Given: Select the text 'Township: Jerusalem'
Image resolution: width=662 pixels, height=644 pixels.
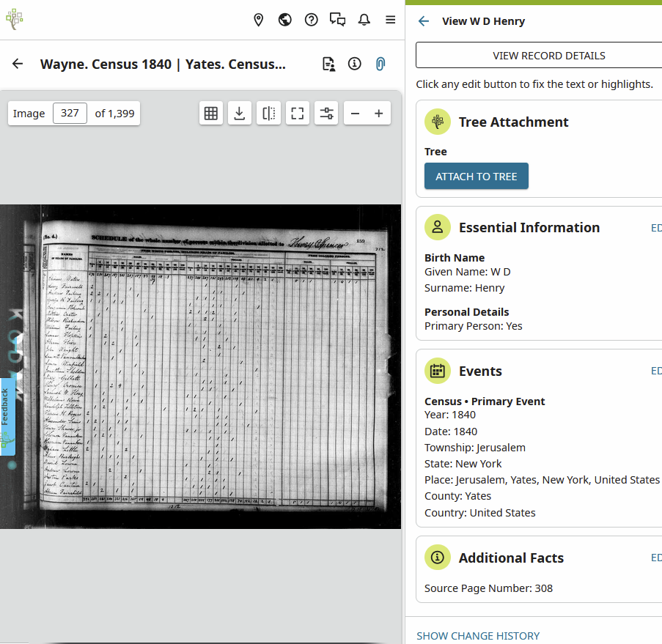Looking at the screenshot, I should [475, 448].
